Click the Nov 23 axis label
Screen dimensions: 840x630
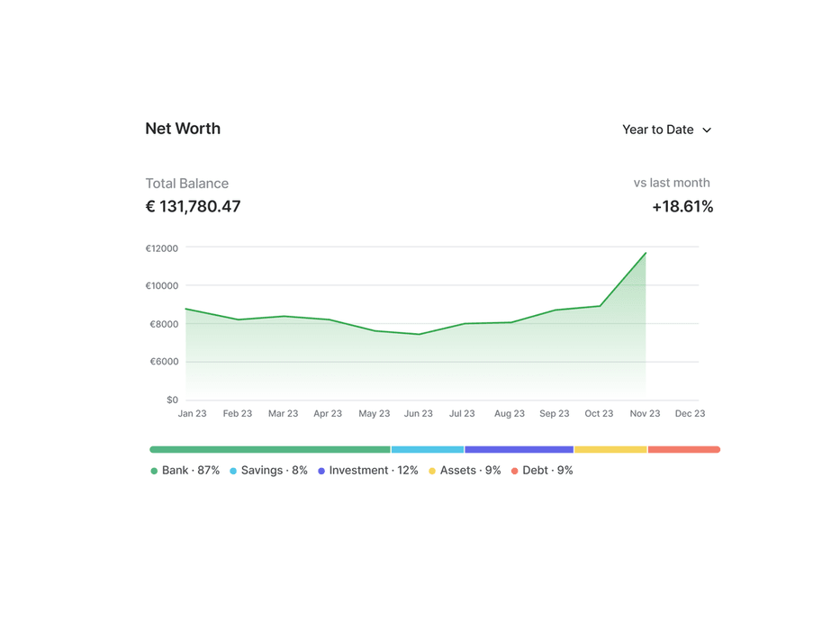(645, 414)
